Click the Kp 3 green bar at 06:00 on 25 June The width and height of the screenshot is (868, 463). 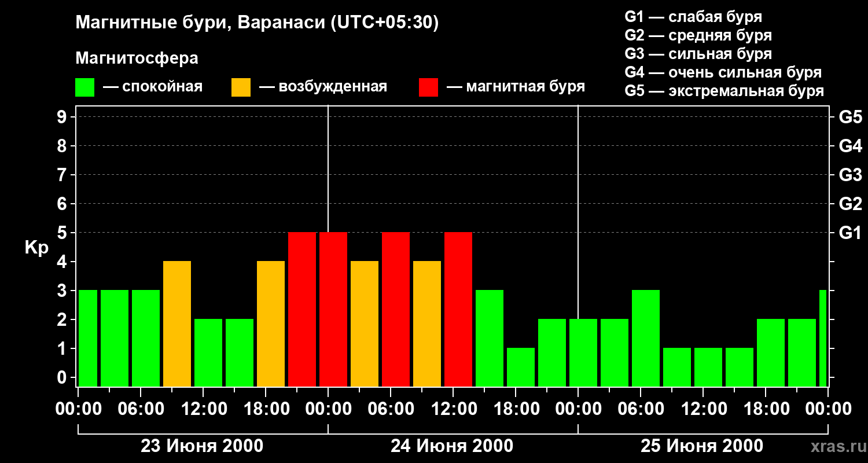pos(646,338)
